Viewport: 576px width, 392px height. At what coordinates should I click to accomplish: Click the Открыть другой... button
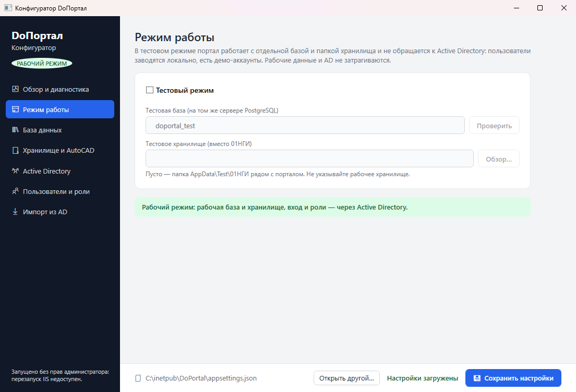(x=346, y=378)
